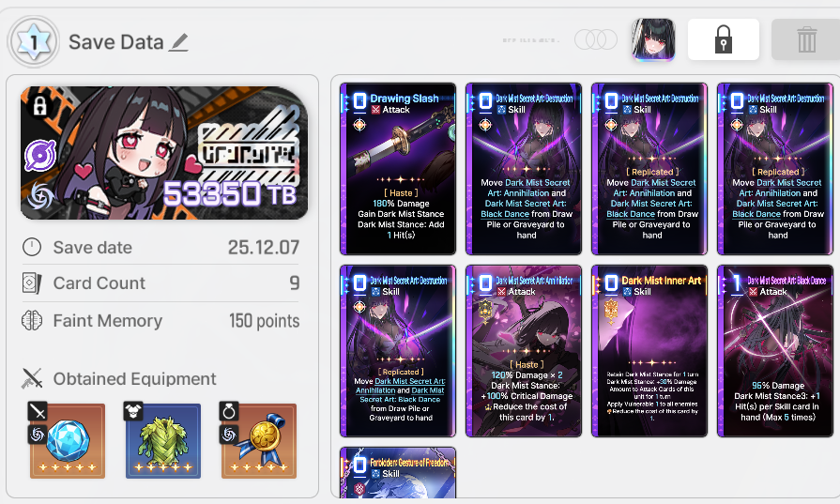Open the Dark Mist Inner Art card

point(649,351)
